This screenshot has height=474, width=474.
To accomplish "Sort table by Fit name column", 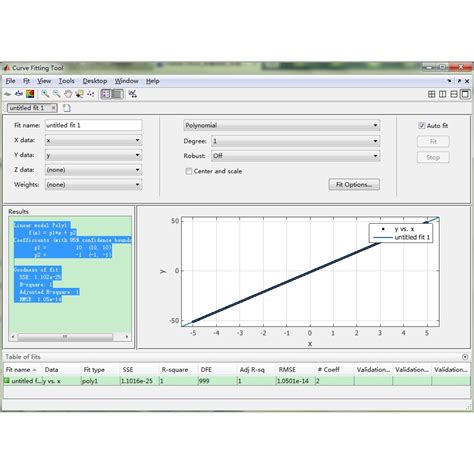I will (23, 370).
